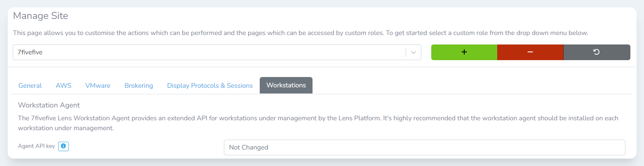Click the Not Changed placeholder text
Screen dimensions: 644x166
(x=249, y=147)
